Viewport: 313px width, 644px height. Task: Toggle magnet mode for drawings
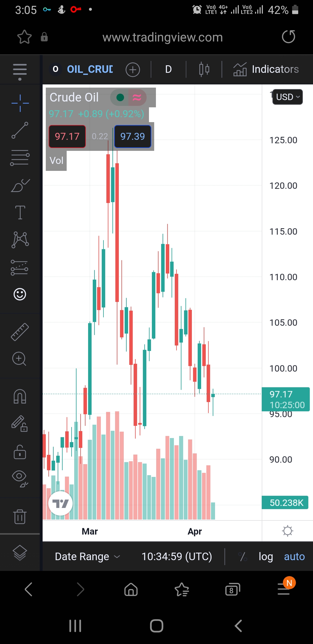click(x=20, y=397)
